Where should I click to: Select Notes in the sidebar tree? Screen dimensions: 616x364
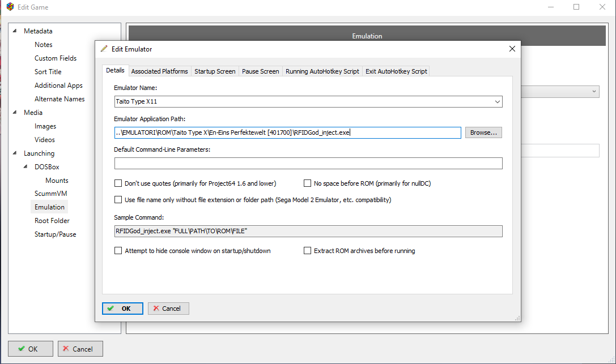click(x=43, y=45)
